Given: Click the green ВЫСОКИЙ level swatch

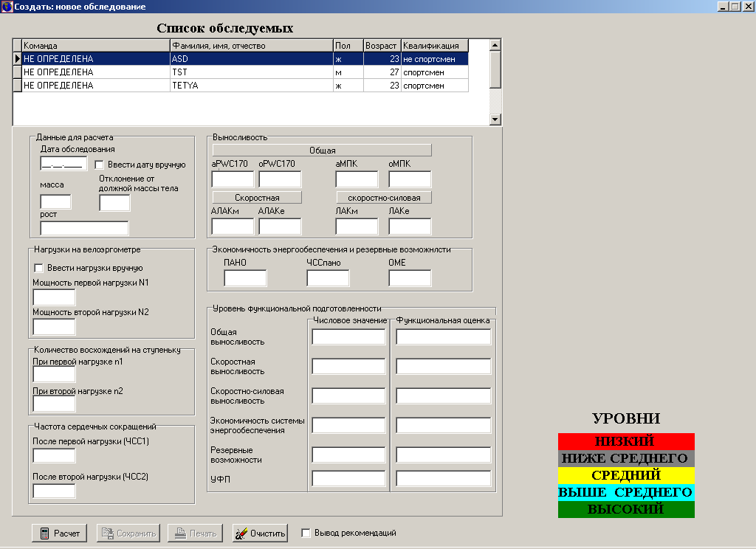Looking at the screenshot, I should pyautogui.click(x=626, y=509).
